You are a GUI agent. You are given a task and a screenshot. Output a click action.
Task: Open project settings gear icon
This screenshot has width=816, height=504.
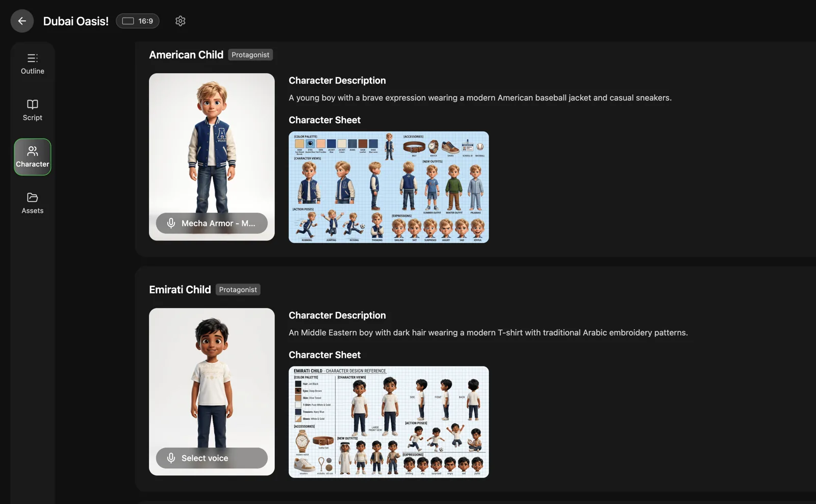[180, 21]
